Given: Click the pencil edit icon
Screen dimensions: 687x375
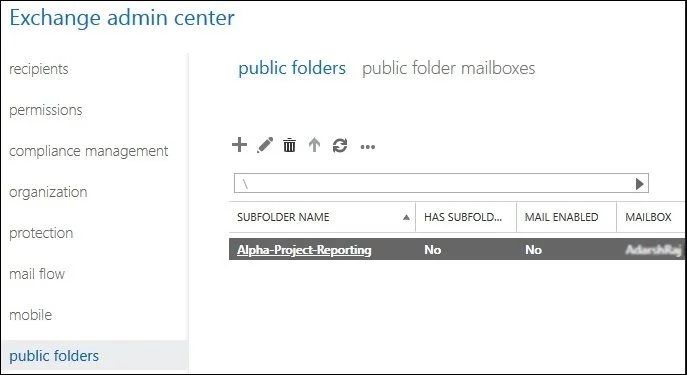Looking at the screenshot, I should tap(265, 145).
